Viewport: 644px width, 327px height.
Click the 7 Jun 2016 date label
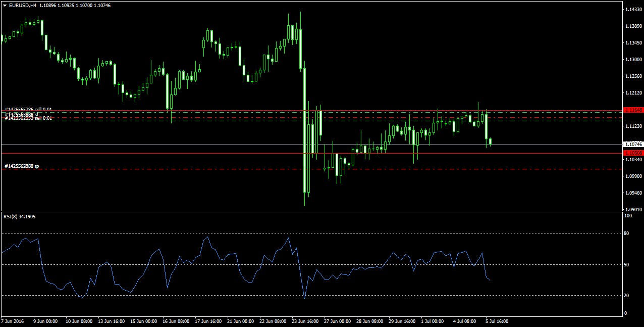coord(13,321)
